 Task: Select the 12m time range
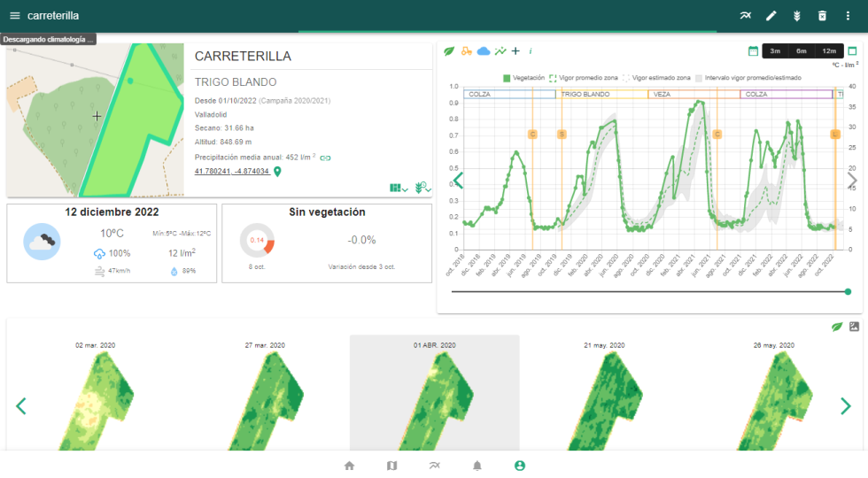(829, 51)
